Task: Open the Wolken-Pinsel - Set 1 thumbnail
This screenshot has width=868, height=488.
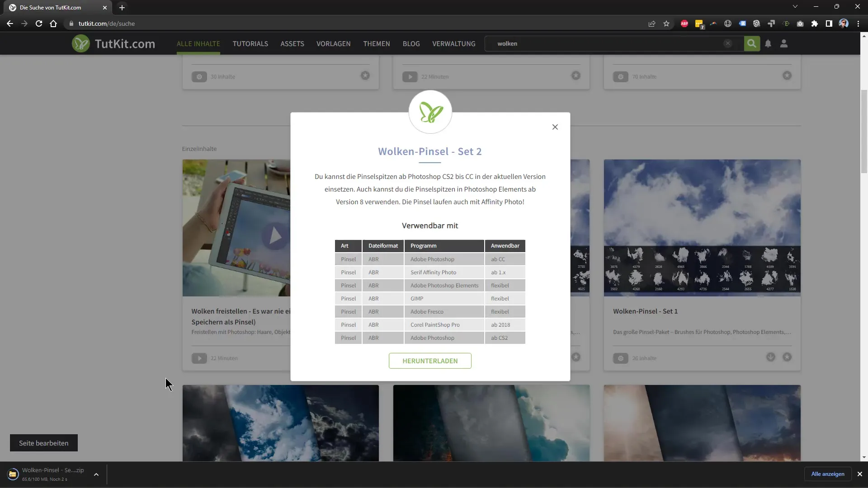Action: tap(702, 228)
